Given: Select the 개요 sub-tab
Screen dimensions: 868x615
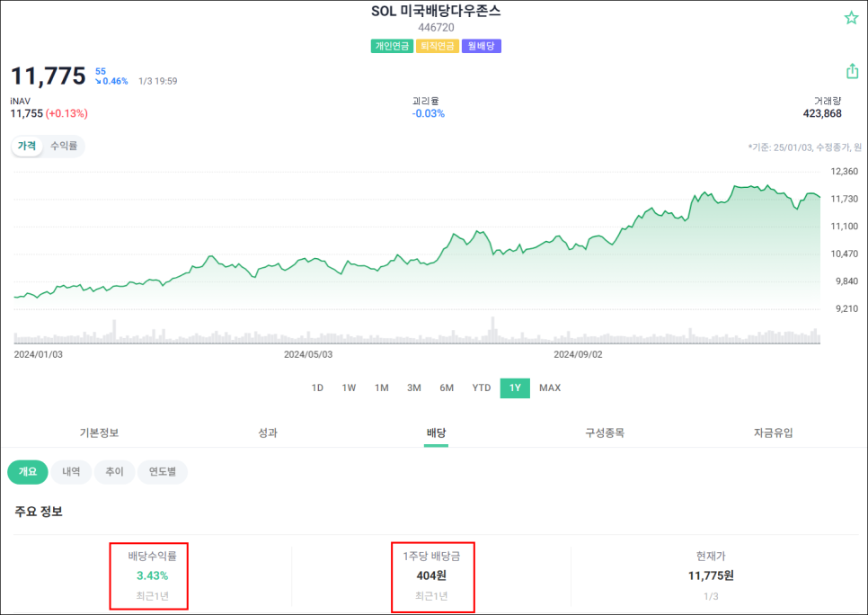Looking at the screenshot, I should coord(28,471).
